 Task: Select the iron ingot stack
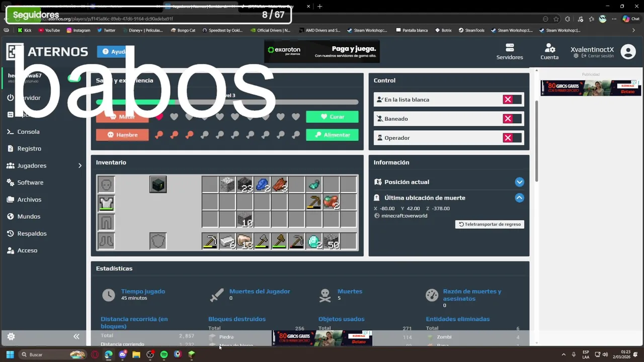227,241
